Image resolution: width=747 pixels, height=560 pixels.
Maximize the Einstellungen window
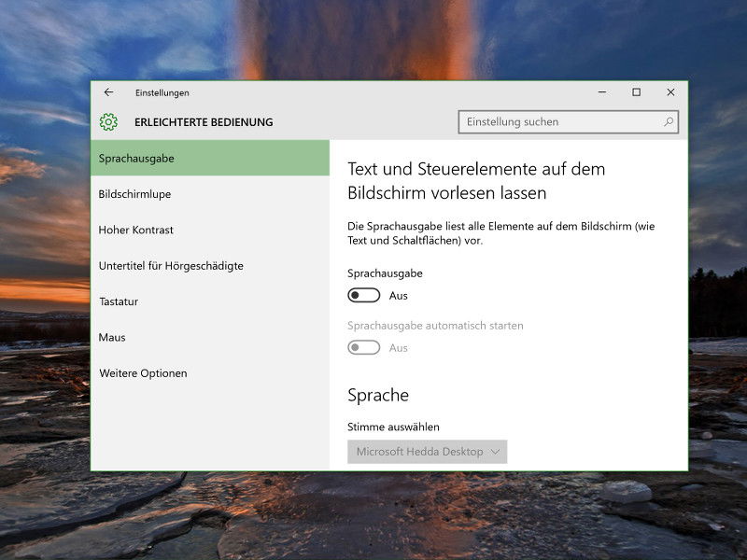click(637, 91)
